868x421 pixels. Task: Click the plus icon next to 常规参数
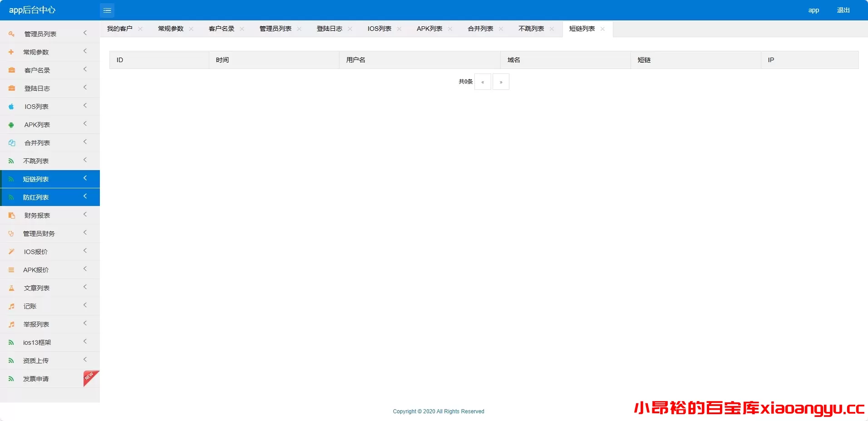(x=11, y=52)
